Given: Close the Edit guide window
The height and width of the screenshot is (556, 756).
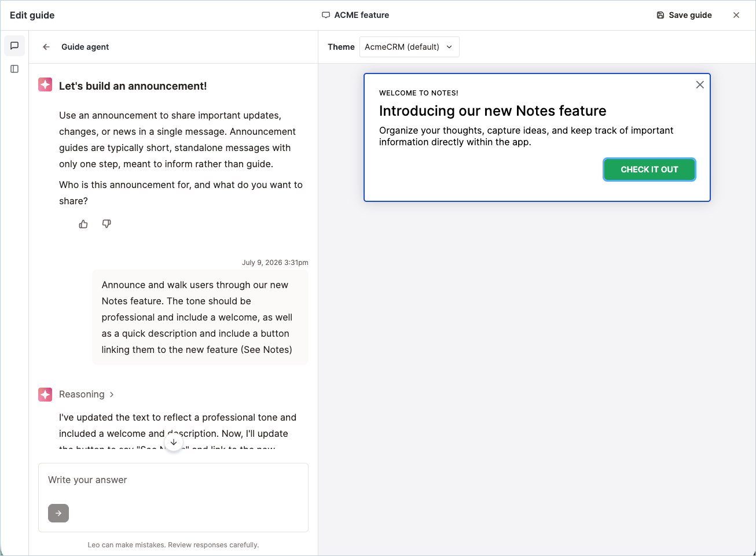Looking at the screenshot, I should [x=736, y=15].
